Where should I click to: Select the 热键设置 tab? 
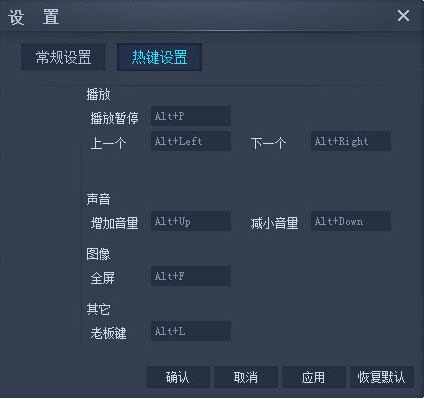159,57
